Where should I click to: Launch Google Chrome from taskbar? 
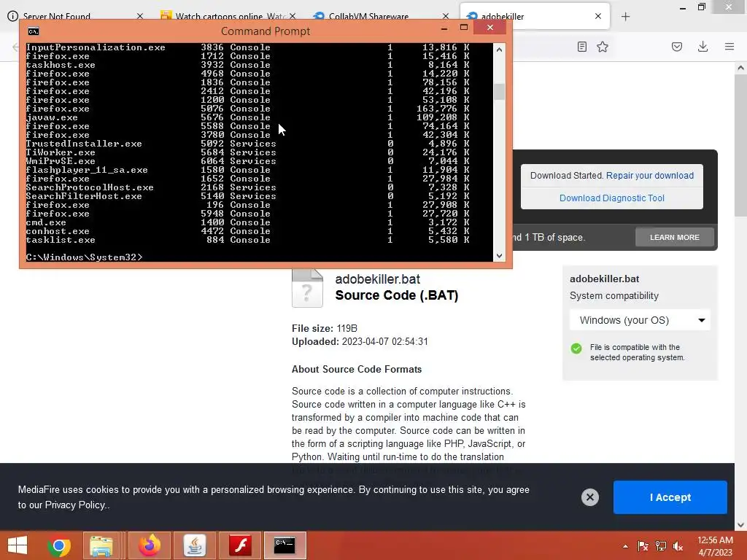pyautogui.click(x=58, y=545)
